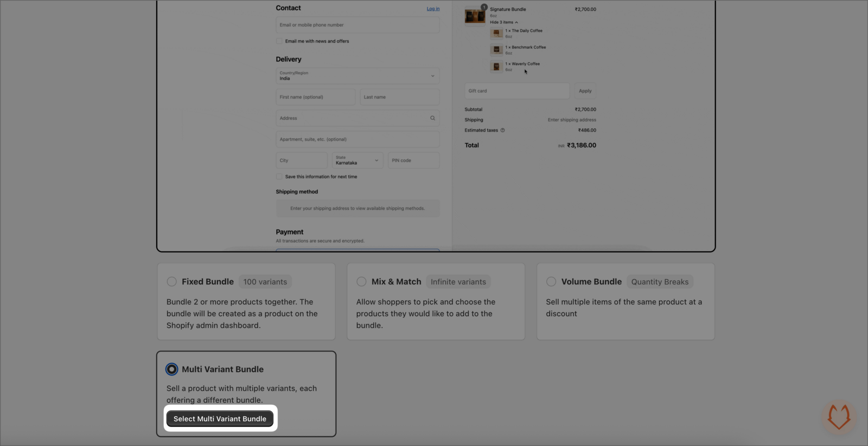Click the Benchmark Coffee thumbnail
Image resolution: width=868 pixels, height=446 pixels.
pos(496,50)
